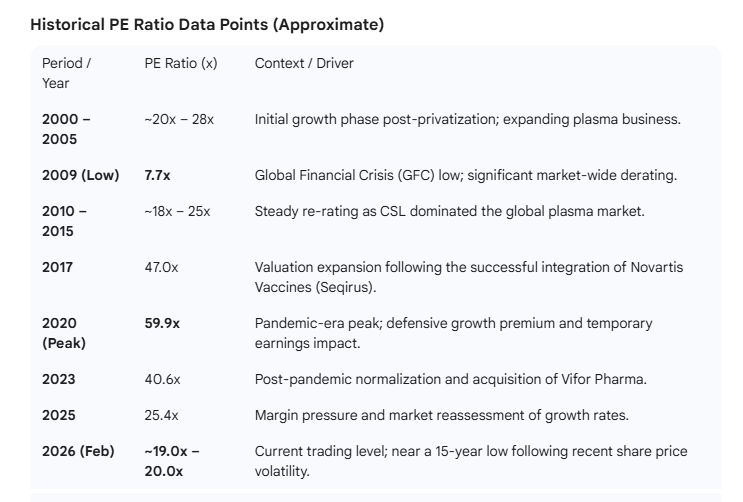Click the '2026 (Feb)' row label

(x=78, y=451)
